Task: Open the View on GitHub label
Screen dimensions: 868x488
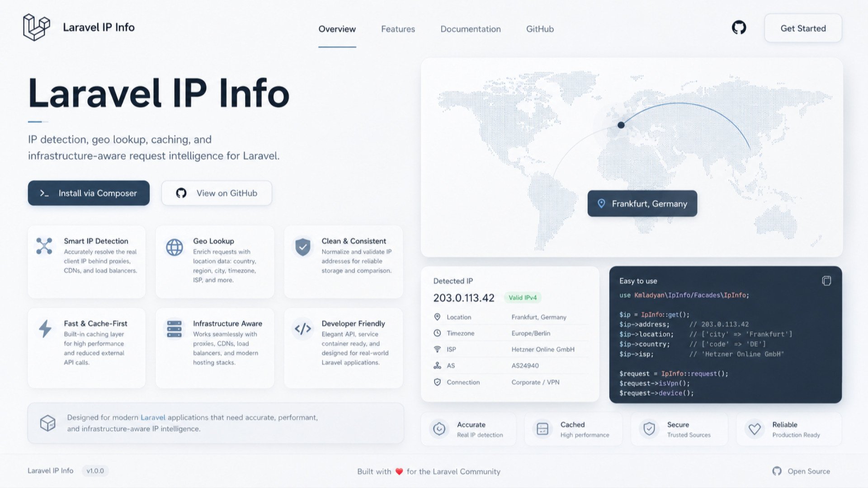Action: pos(227,193)
